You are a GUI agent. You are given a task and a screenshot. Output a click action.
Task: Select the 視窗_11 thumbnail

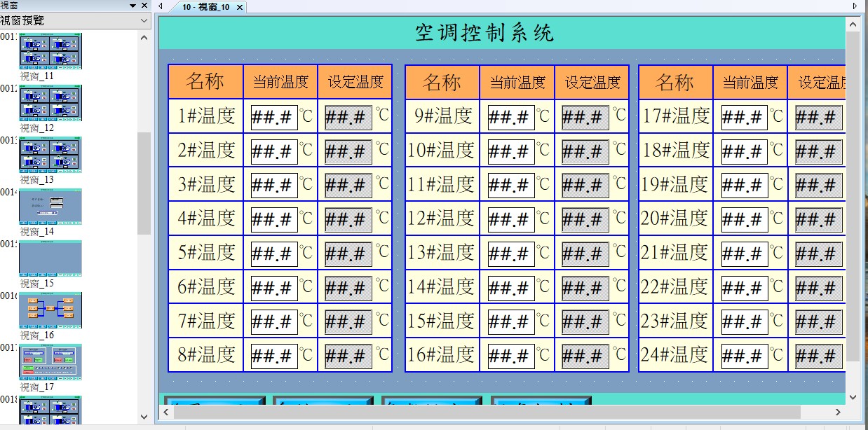50,50
